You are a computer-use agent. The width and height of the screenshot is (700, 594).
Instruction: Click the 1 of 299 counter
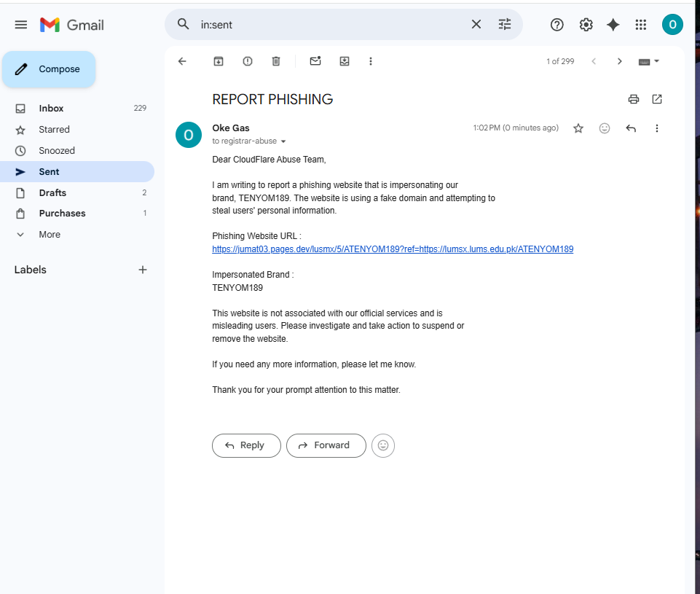pos(560,61)
